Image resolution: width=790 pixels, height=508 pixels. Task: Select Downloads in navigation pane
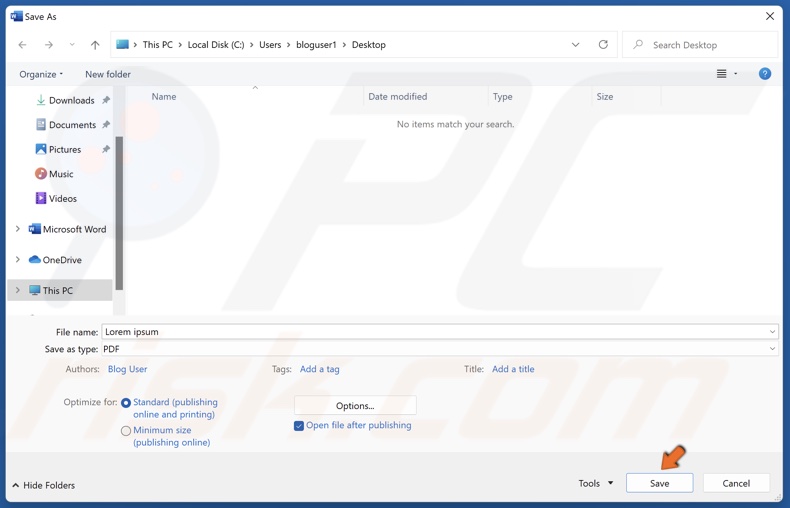[x=72, y=100]
